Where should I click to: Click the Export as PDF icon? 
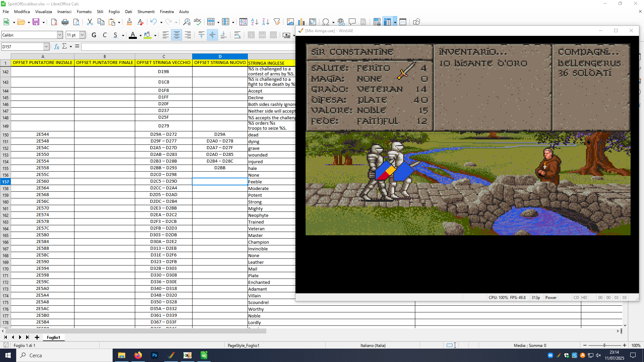[x=54, y=22]
